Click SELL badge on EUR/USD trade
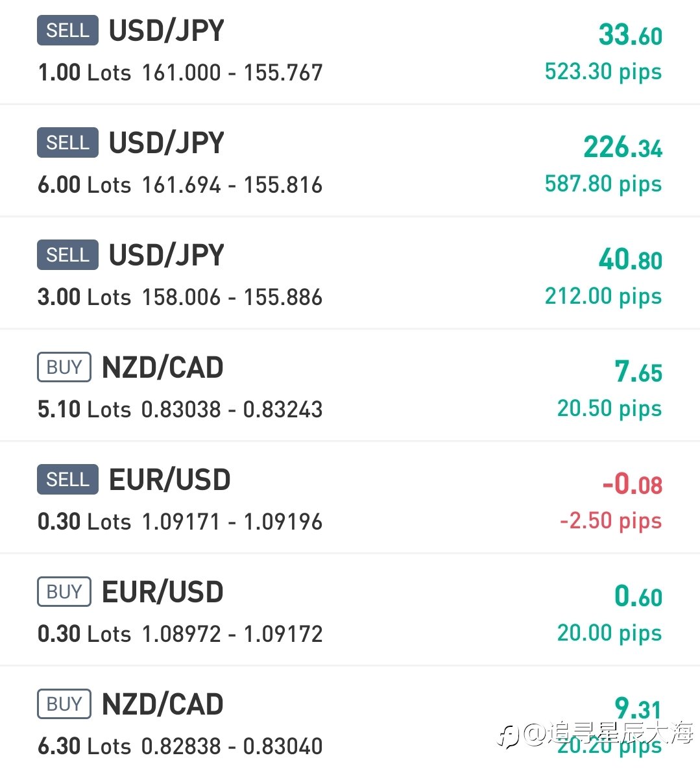Viewport: 700px width, 773px height. tap(67, 479)
